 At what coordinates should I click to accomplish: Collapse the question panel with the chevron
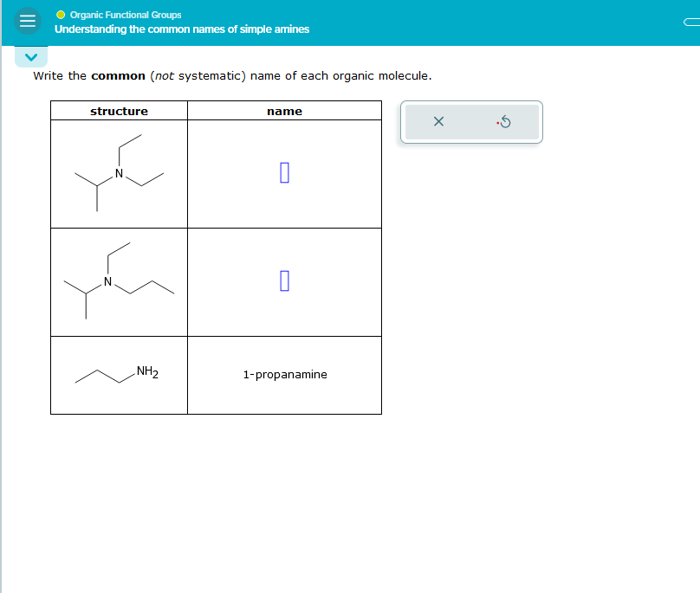coord(30,56)
